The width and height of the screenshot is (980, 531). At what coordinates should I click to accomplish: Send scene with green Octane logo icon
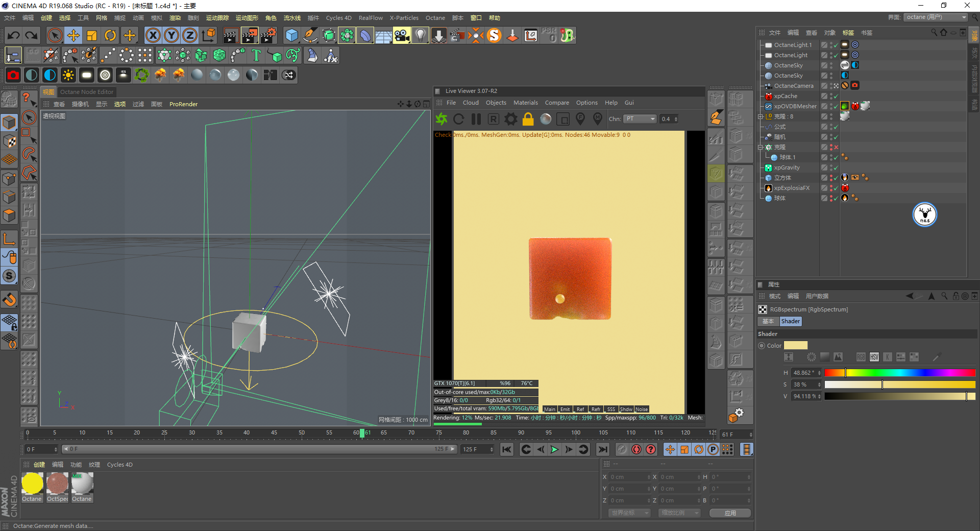[x=442, y=119]
